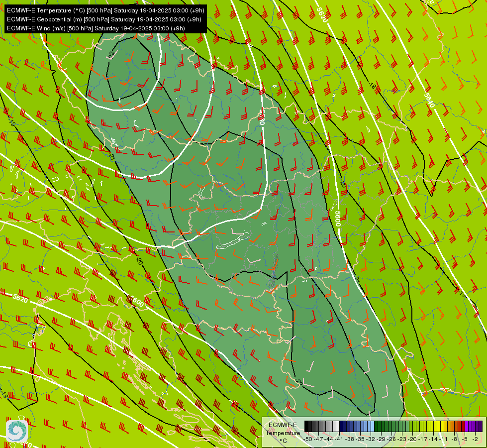This screenshot has width=487, height=448.
Task: Click the -23 legend tick label
Action: pyautogui.click(x=402, y=439)
